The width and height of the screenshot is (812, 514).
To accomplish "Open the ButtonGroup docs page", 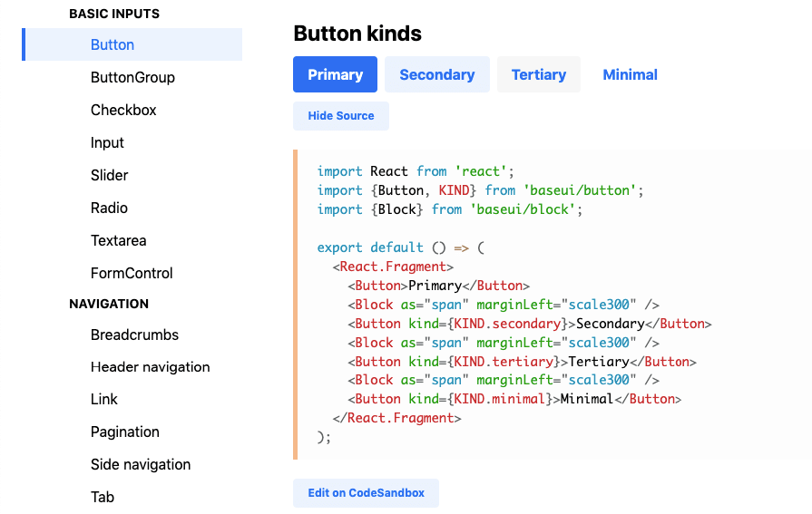I will 132,77.
